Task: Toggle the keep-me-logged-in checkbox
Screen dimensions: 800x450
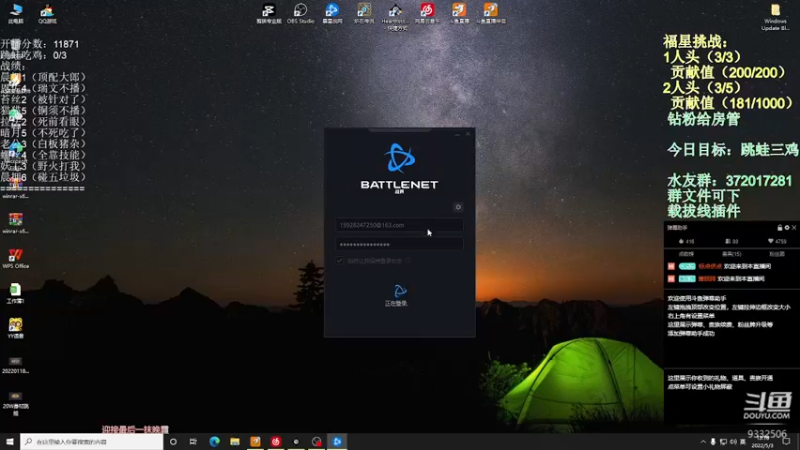Action: pos(340,261)
